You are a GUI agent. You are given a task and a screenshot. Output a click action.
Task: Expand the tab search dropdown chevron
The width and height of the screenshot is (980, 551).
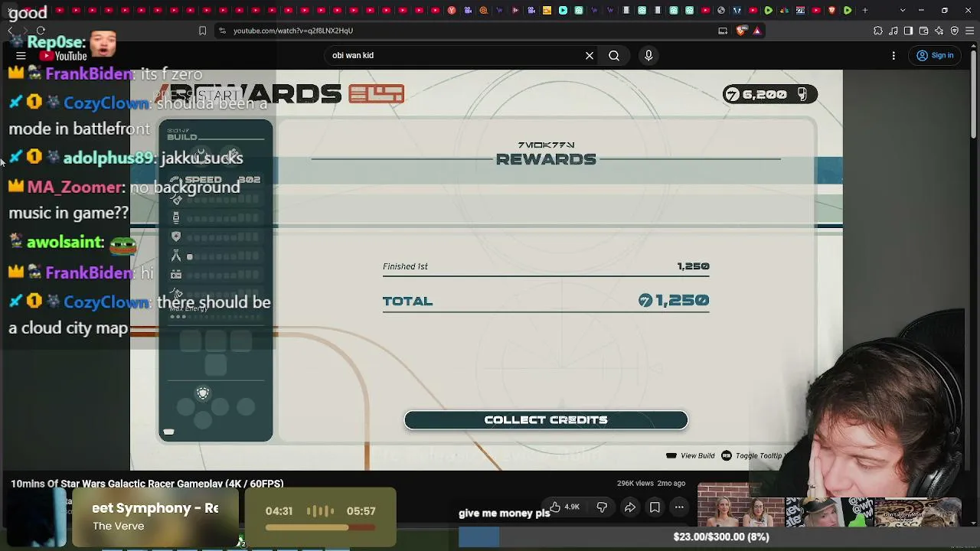click(903, 10)
